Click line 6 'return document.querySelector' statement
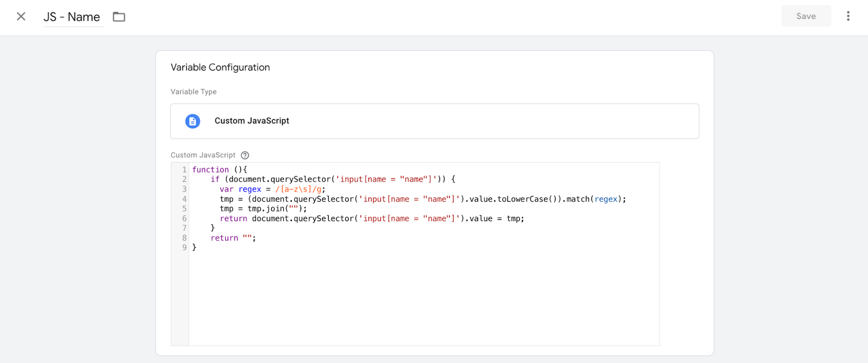Image resolution: width=868 pixels, height=363 pixels. [x=372, y=218]
